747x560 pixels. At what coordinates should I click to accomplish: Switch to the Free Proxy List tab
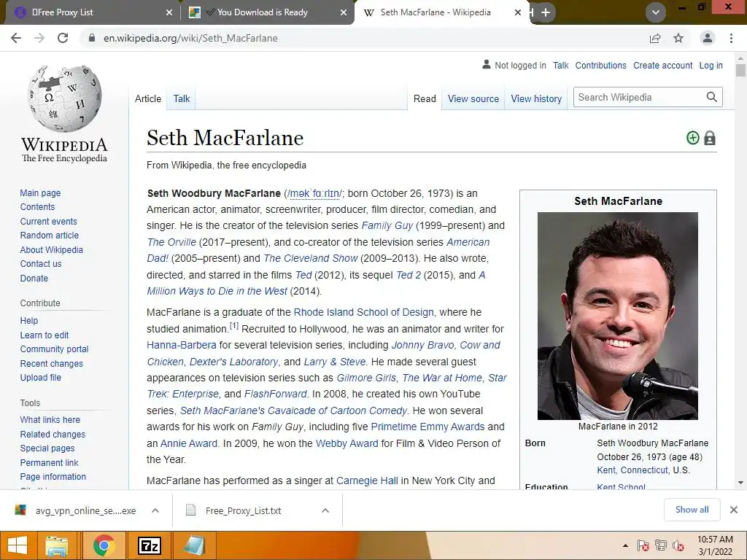(90, 12)
